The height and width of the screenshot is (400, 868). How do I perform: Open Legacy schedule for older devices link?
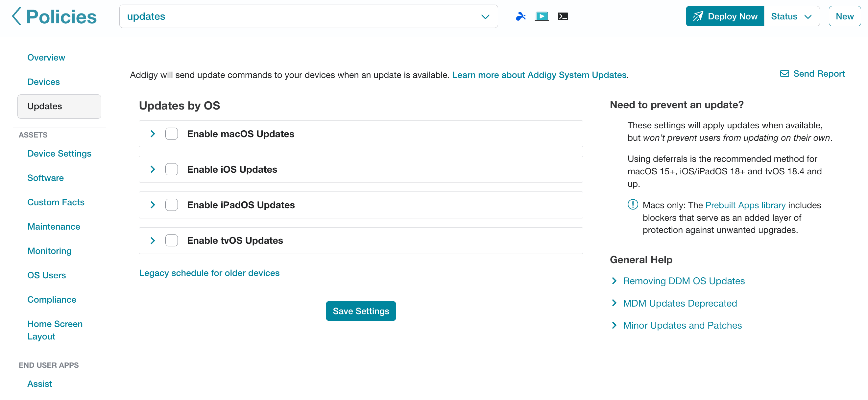(x=209, y=273)
